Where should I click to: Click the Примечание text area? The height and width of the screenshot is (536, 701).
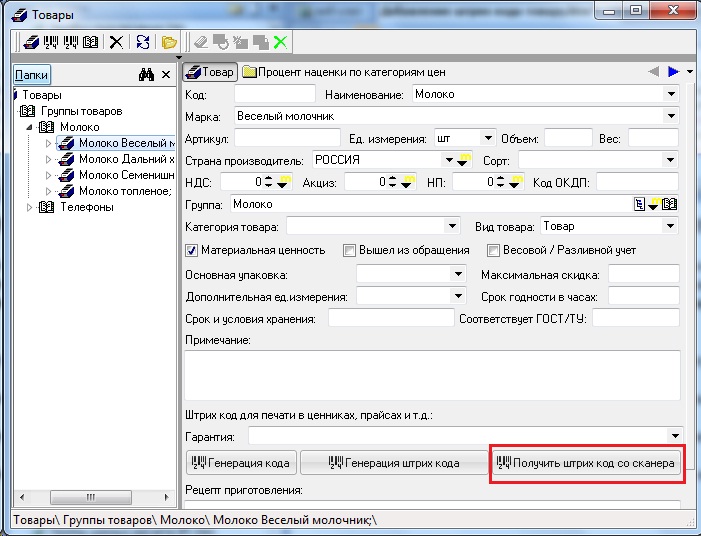[432, 375]
